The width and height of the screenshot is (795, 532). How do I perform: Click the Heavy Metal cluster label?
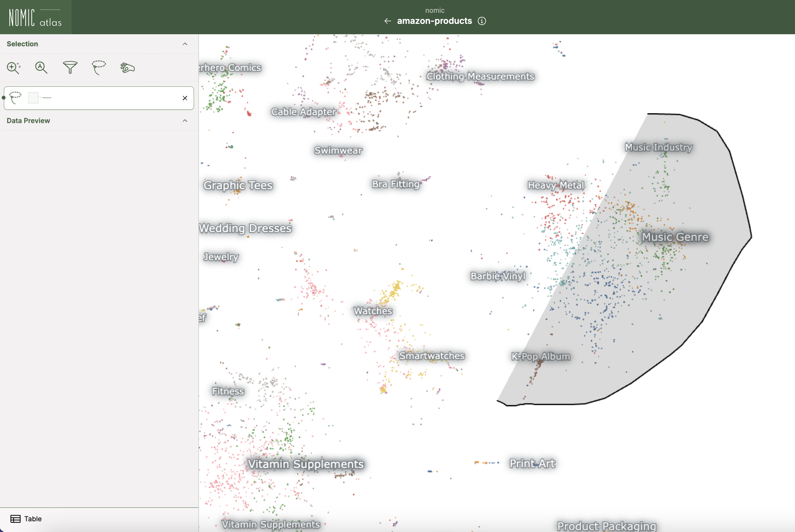[556, 185]
